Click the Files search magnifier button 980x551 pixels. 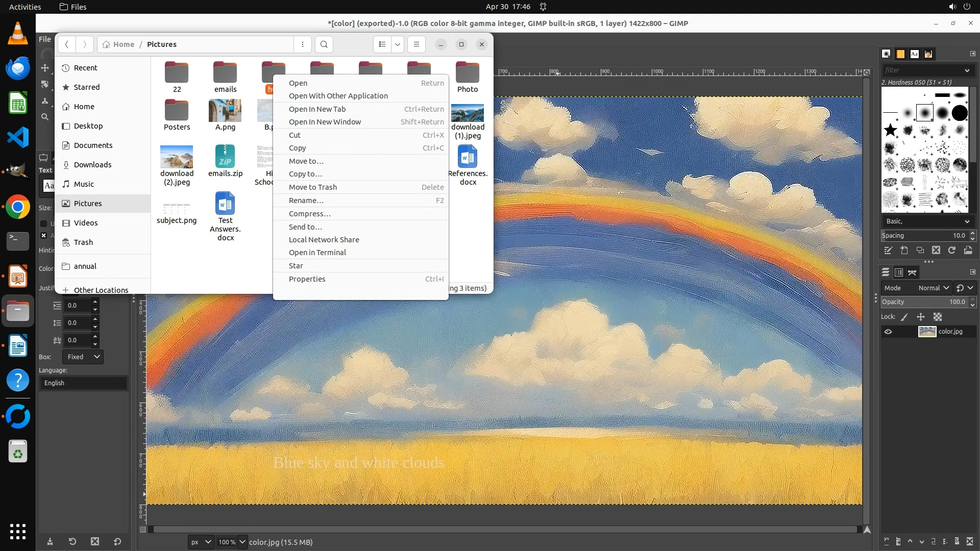(x=324, y=44)
